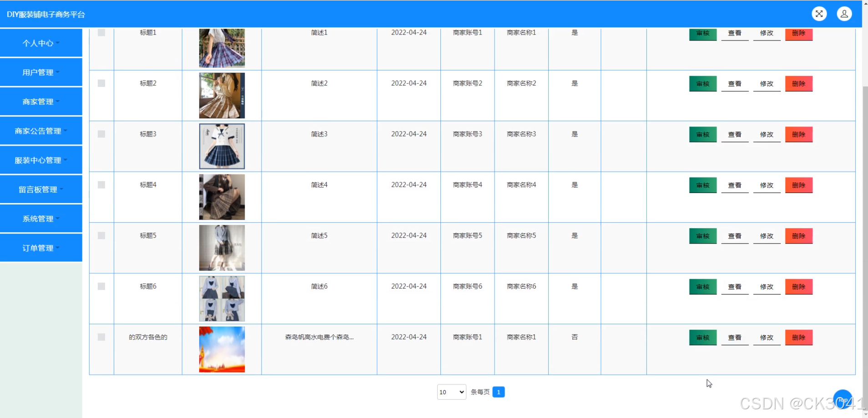Click the DIY服装铺电子商务平台 header title

tap(46, 15)
